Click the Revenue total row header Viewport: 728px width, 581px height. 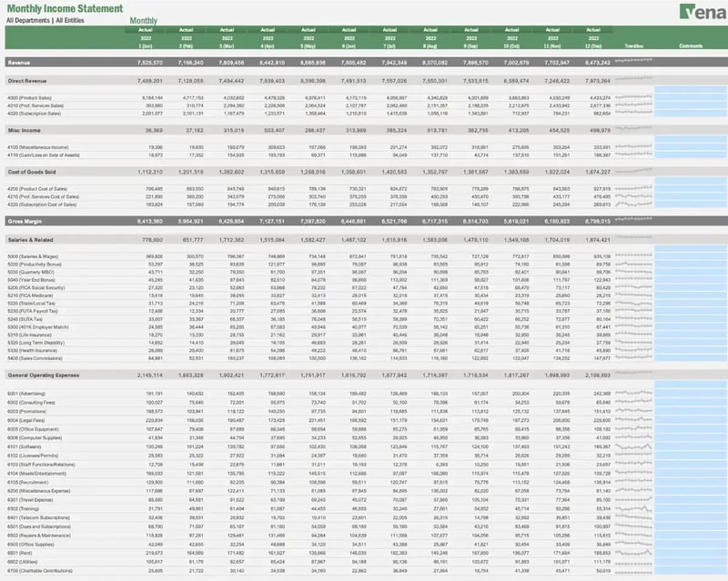tap(18, 64)
